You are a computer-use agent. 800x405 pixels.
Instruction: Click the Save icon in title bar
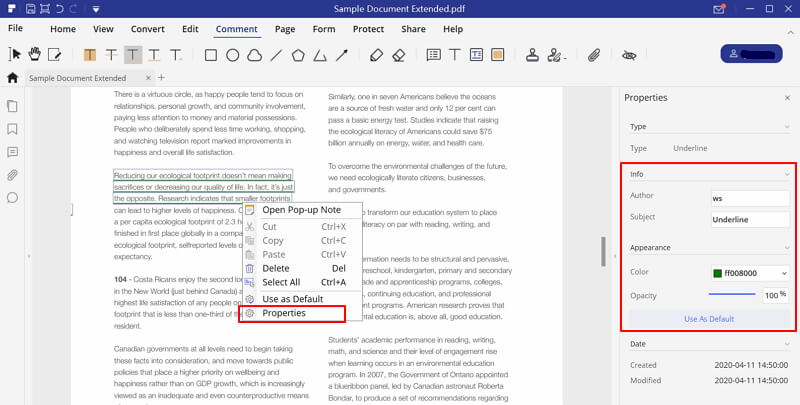[x=31, y=9]
